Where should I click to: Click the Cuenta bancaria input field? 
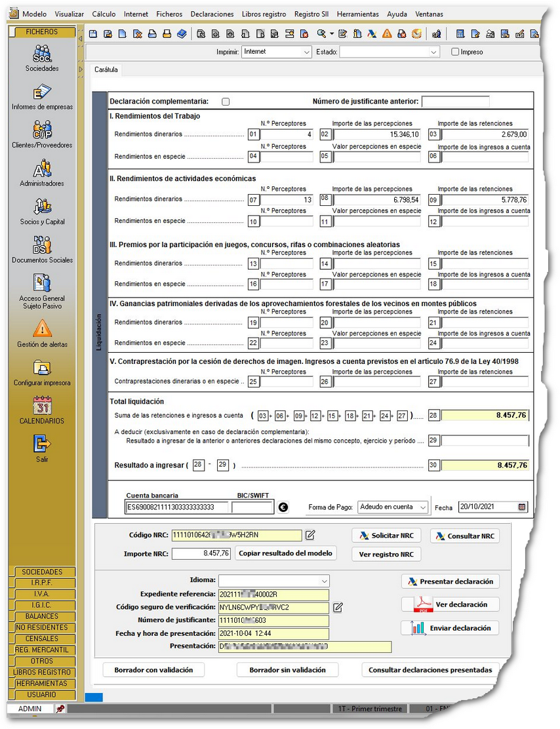[177, 507]
